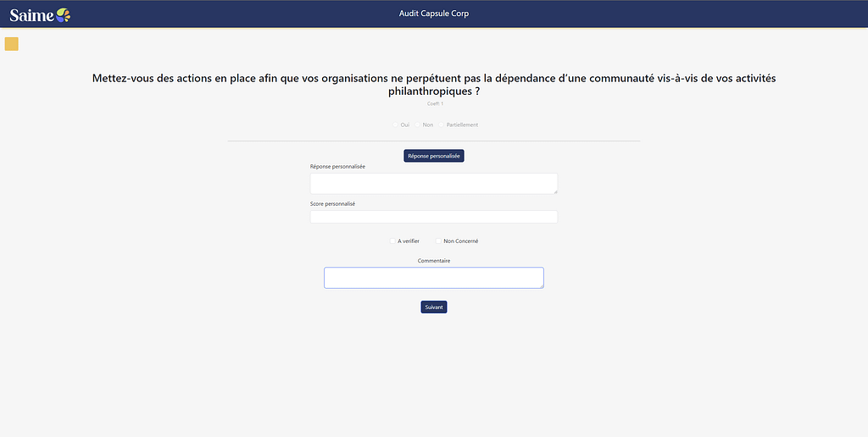Viewport: 868px width, 437px height.
Task: Click into the Score personnalisé field
Action: (x=433, y=217)
